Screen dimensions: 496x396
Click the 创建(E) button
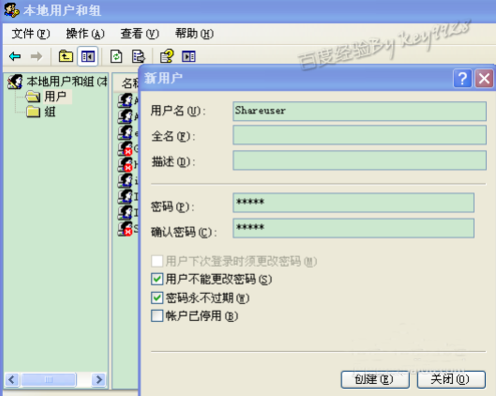point(375,380)
